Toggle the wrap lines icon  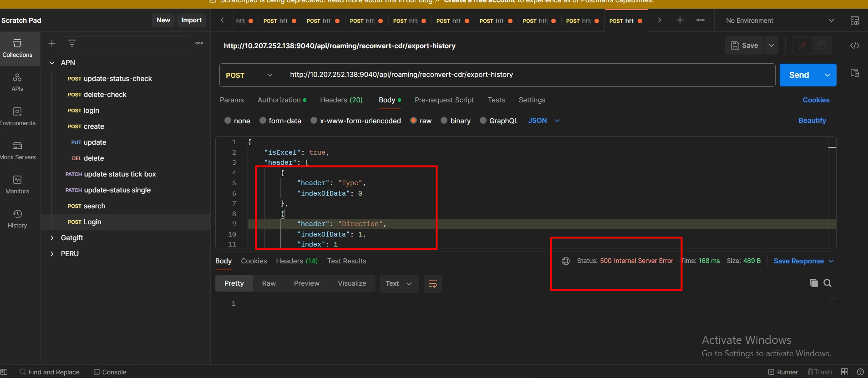[x=432, y=284]
